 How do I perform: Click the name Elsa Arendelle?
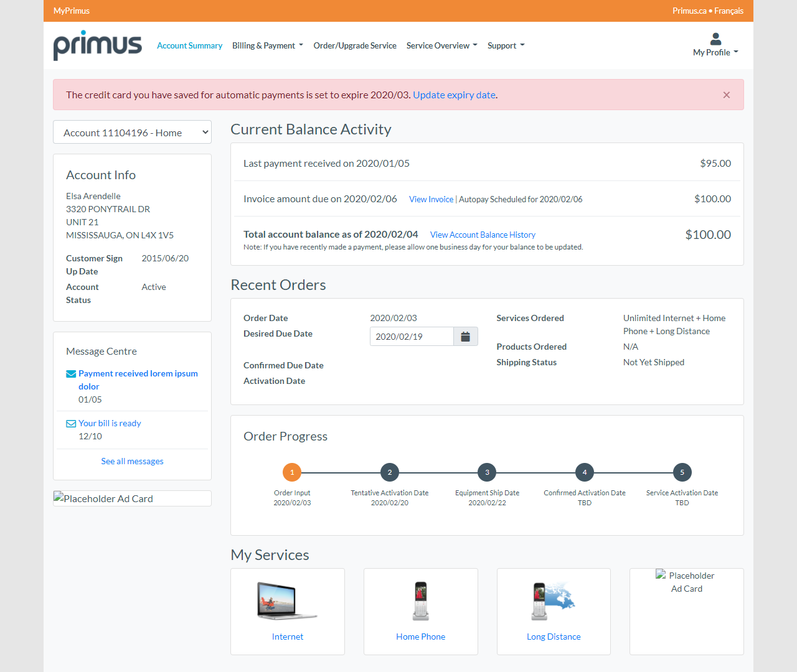tap(93, 196)
